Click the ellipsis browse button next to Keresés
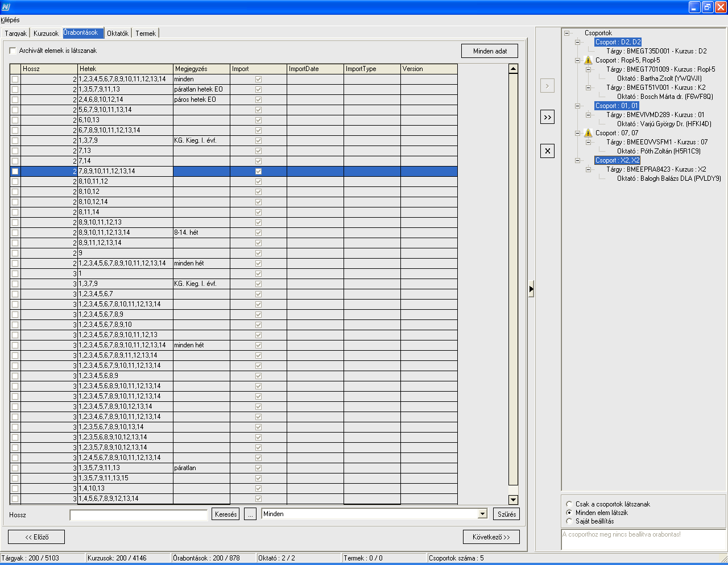This screenshot has height=565, width=728. click(x=250, y=514)
